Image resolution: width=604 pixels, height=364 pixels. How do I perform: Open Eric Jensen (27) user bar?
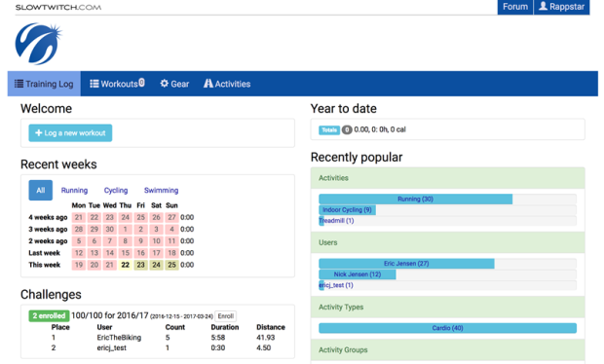coord(406,264)
